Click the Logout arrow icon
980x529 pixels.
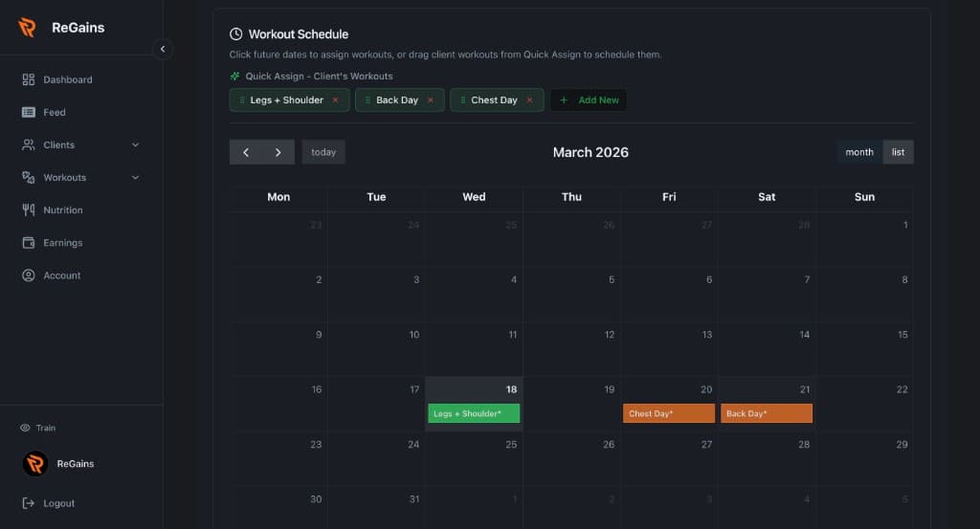coord(29,503)
